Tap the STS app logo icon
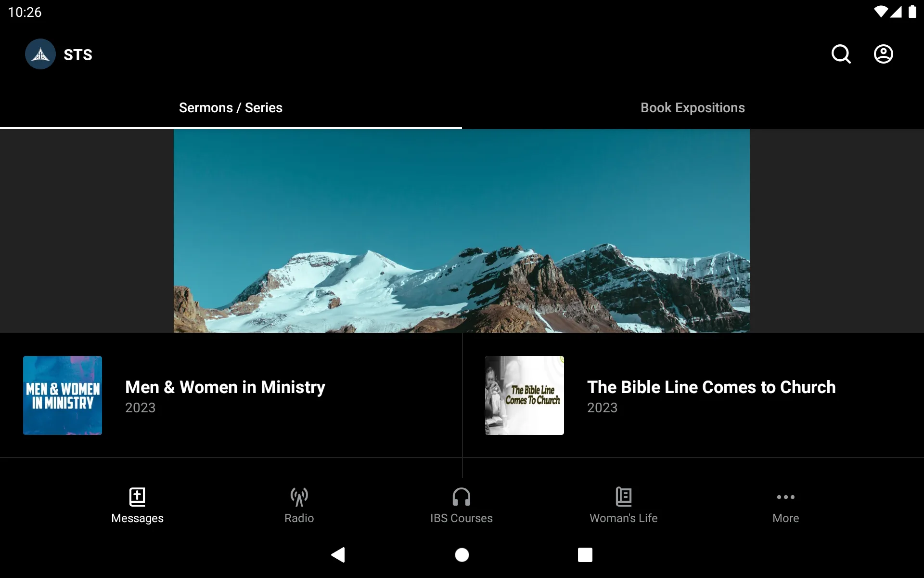Viewport: 924px width, 578px height. coord(40,54)
